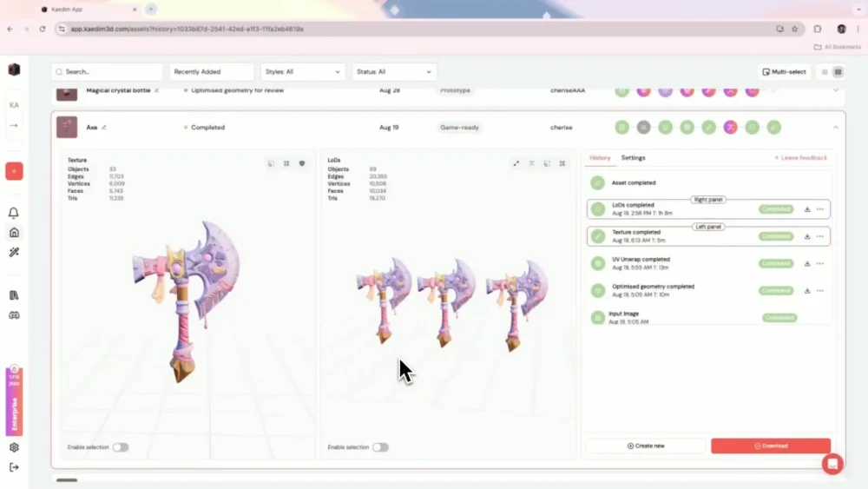Open more options for Texture completed

(x=820, y=236)
